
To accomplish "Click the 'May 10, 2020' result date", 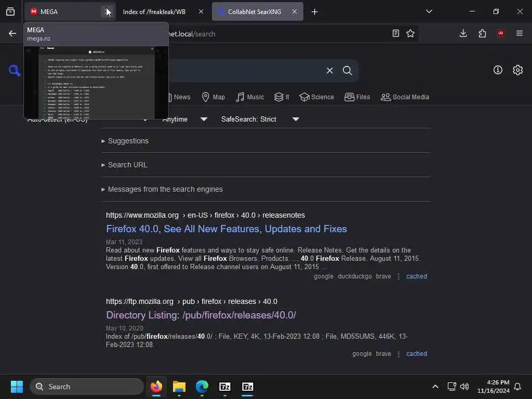I will click(125, 328).
